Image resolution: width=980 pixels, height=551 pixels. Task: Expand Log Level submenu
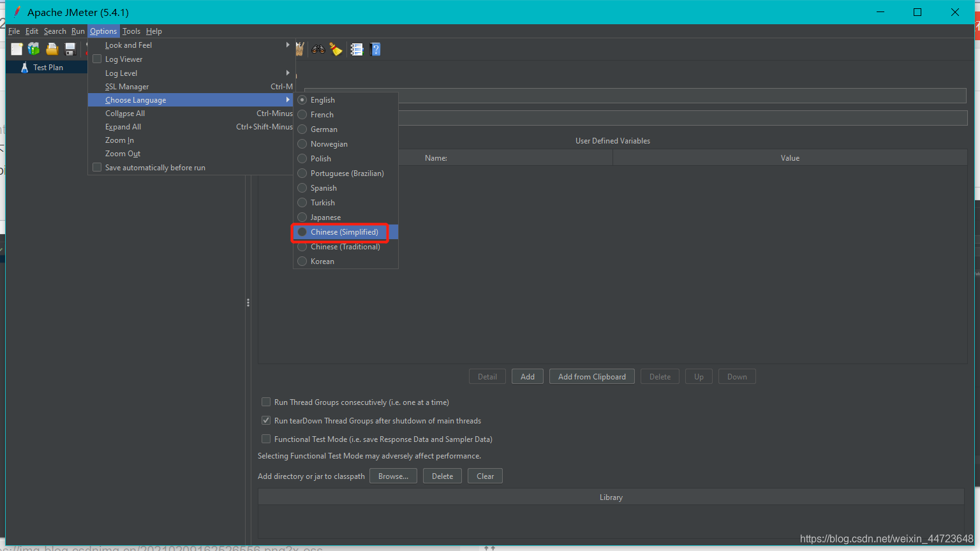point(190,73)
